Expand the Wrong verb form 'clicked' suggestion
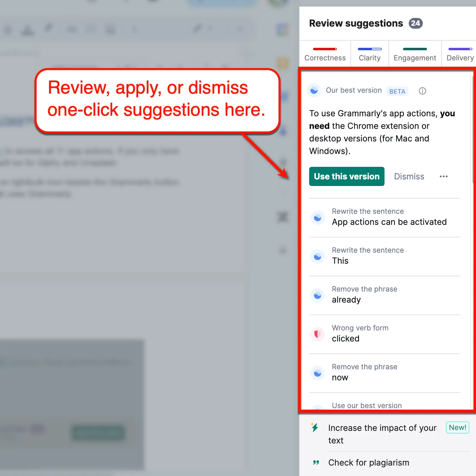This screenshot has width=476, height=476. 385,334
